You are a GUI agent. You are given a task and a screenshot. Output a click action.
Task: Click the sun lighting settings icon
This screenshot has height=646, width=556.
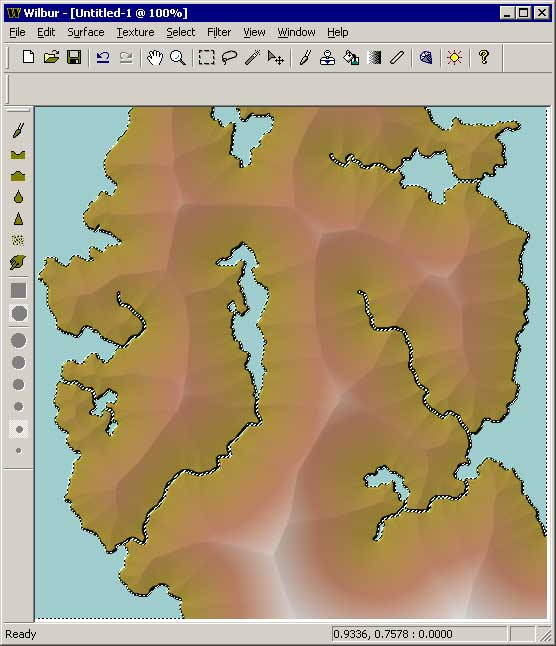454,57
